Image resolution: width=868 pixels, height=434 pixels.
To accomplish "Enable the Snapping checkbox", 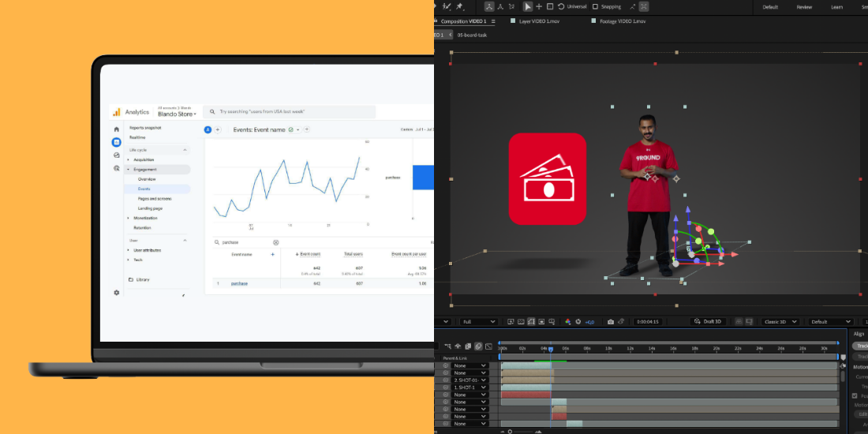I will pyautogui.click(x=595, y=6).
